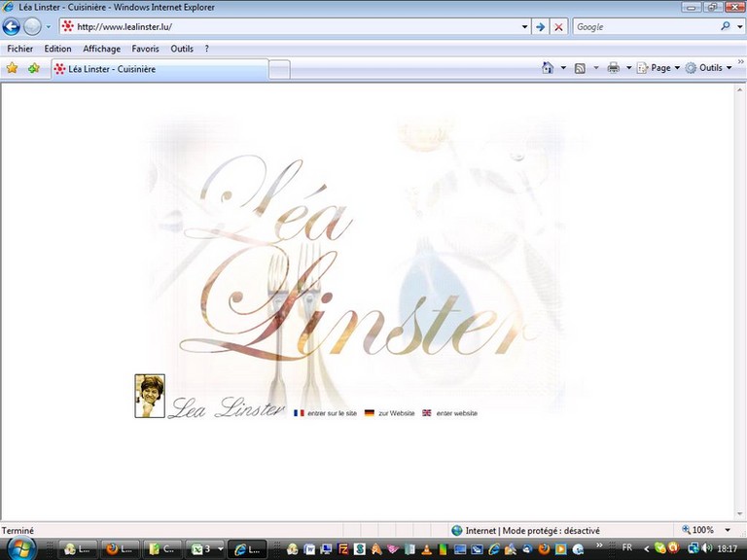The height and width of the screenshot is (560, 747).
Task: Open the Favoris menu
Action: 145,49
